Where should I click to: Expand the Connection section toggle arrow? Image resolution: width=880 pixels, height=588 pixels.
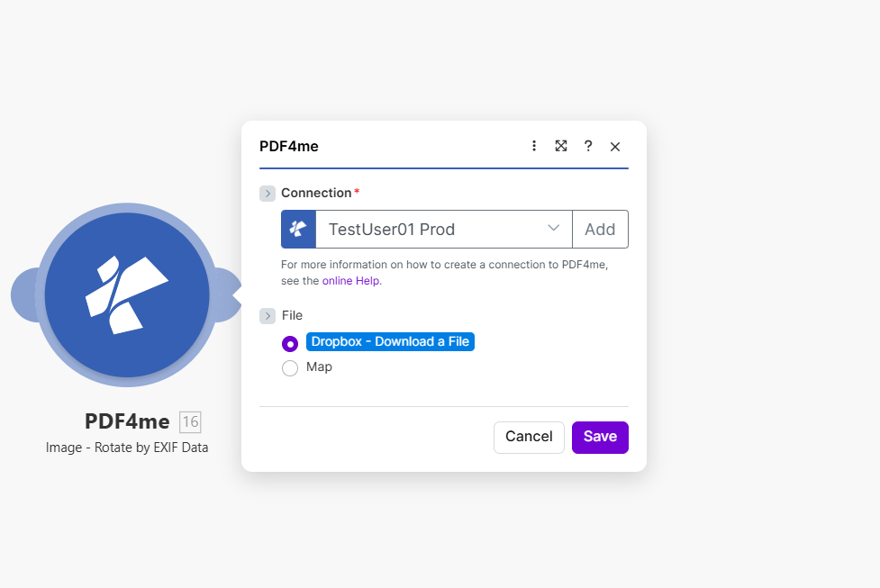(x=268, y=194)
